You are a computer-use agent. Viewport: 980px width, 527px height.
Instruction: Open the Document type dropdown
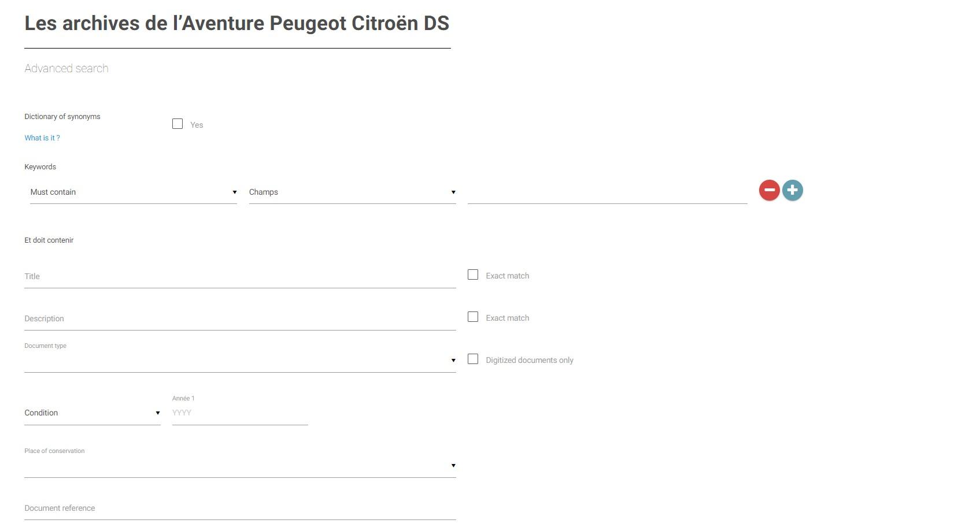(x=239, y=361)
